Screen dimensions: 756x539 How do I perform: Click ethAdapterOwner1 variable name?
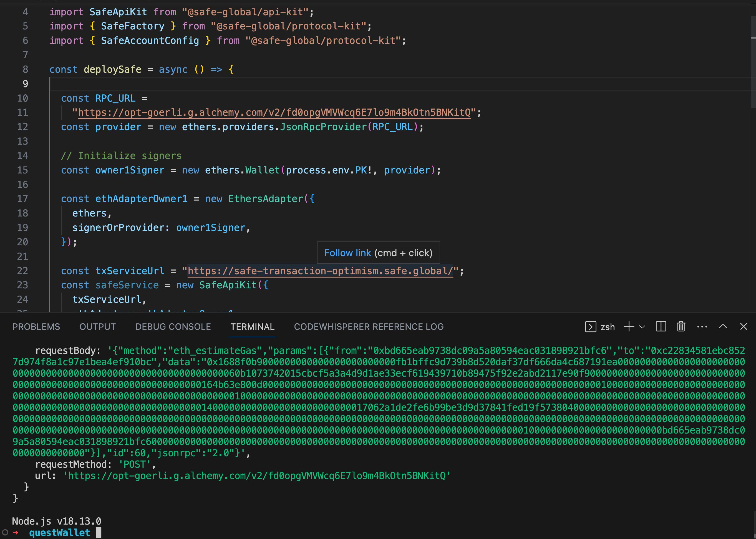click(141, 199)
